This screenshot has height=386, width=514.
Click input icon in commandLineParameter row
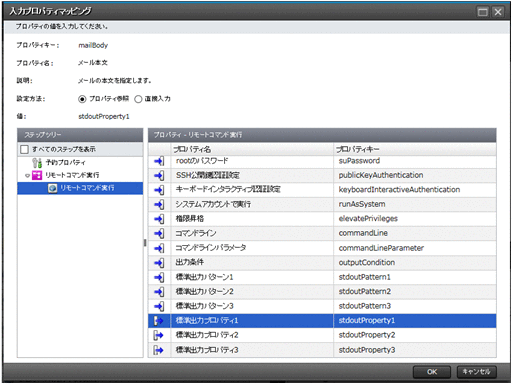point(159,248)
